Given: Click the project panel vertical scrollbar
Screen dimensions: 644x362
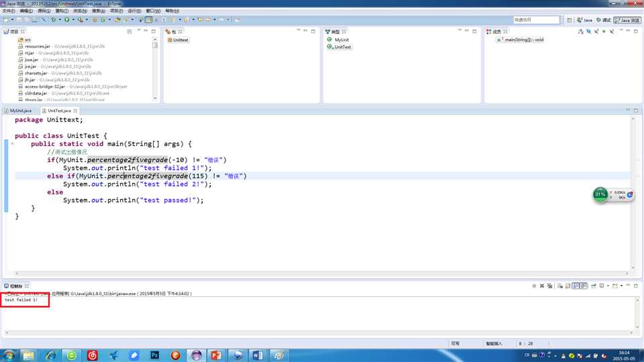Looking at the screenshot, I should [x=155, y=67].
